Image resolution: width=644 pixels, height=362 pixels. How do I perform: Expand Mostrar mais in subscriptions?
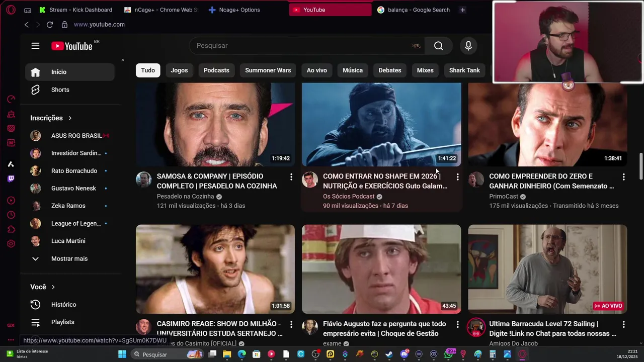[70, 258]
